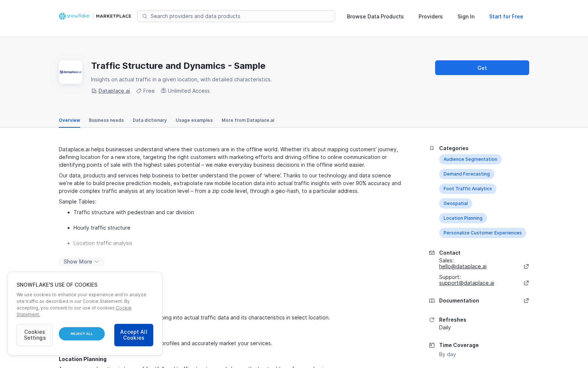Click 'Hourly traffic structure' list item
The height and width of the screenshot is (368, 588).
point(102,228)
